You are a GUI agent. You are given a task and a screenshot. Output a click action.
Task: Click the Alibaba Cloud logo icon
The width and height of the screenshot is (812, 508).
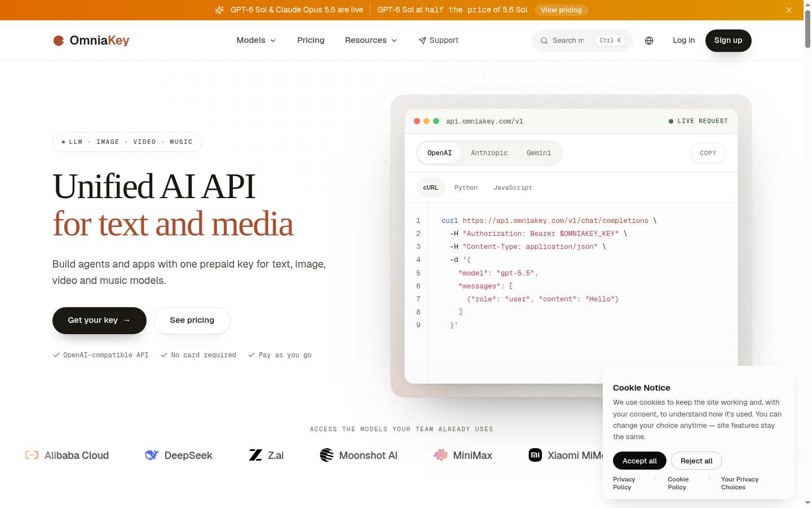[32, 455]
